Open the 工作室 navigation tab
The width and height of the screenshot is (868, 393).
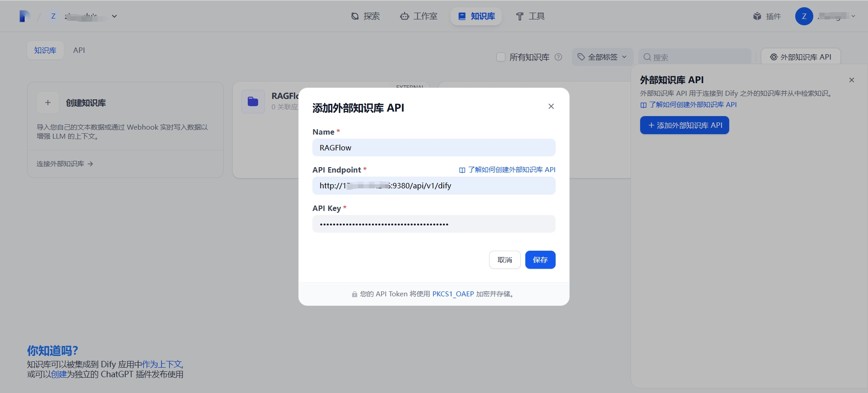(418, 16)
